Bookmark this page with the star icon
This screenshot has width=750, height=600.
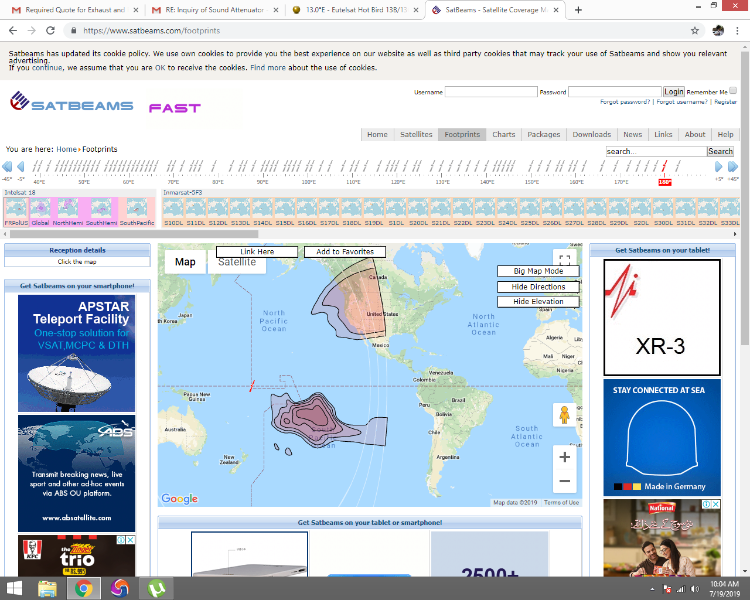695,31
